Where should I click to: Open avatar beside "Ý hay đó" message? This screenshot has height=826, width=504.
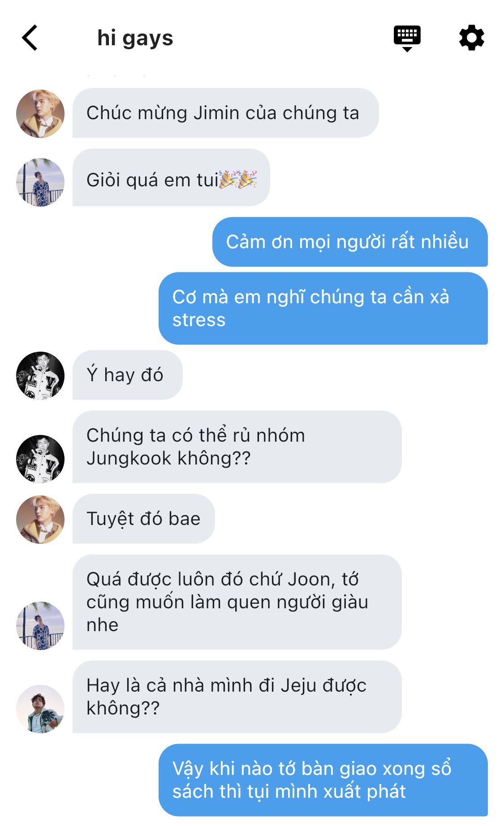40,375
